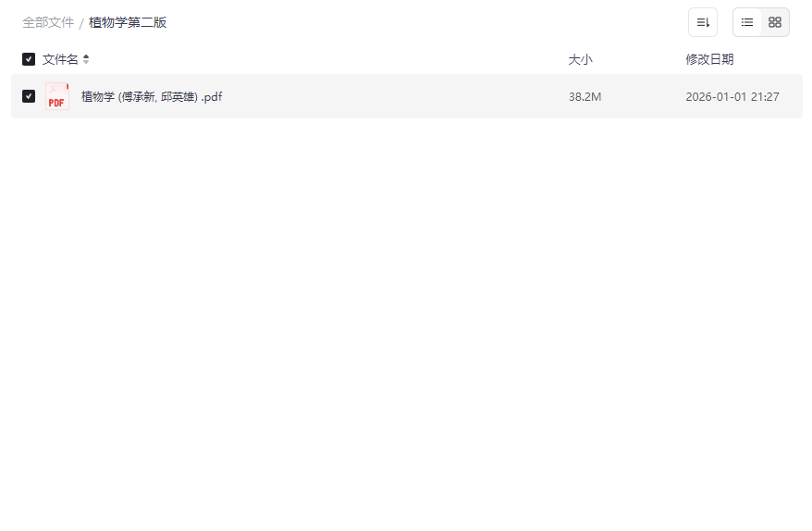
Task: Click blank space inside the highlighted file row
Action: (394, 96)
